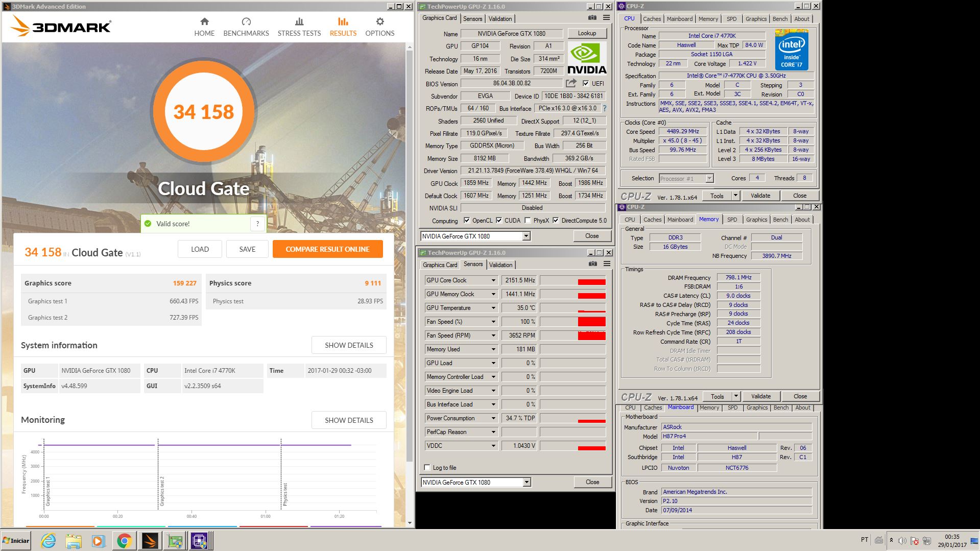The height and width of the screenshot is (551, 980).
Task: Switch to GPU-Z on the taskbar
Action: 175,541
